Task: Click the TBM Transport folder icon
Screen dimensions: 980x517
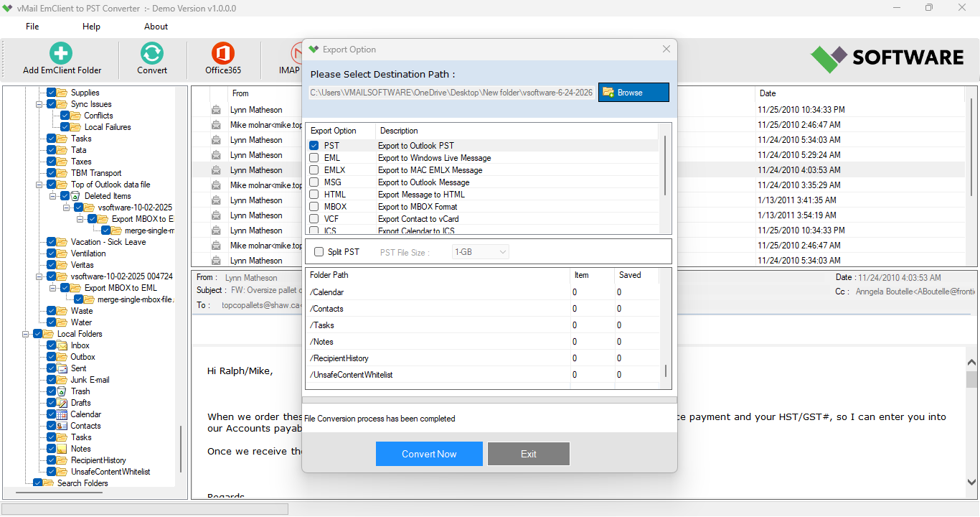Action: (62, 173)
